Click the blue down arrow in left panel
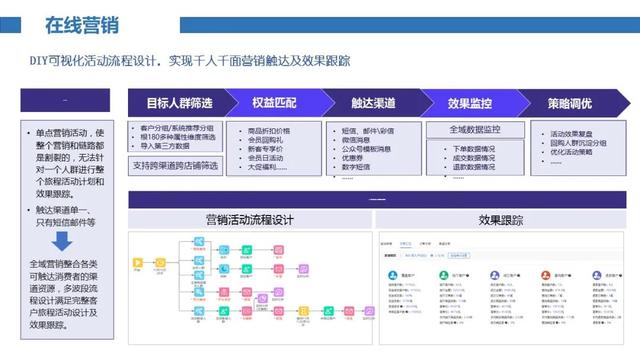This screenshot has height=360, width=640. [x=62, y=241]
